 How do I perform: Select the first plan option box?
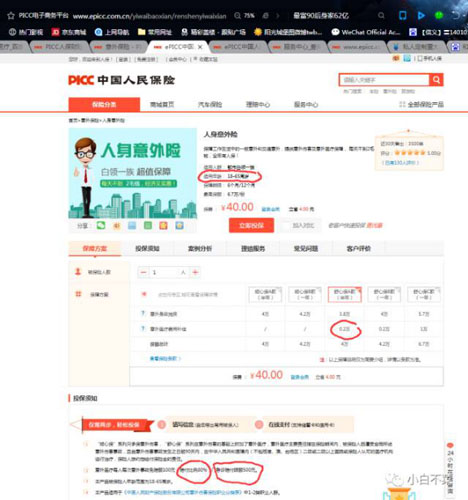click(265, 294)
